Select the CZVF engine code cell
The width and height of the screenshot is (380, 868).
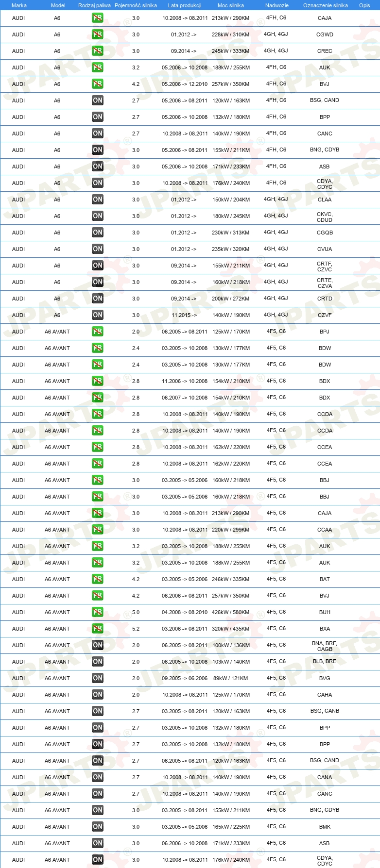click(325, 315)
